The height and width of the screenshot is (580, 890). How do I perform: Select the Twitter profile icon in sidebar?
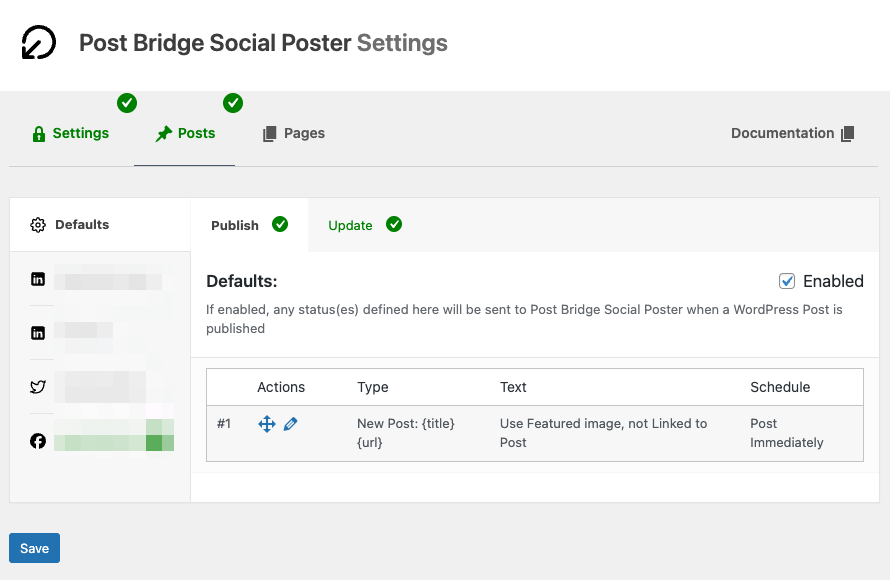(x=38, y=387)
